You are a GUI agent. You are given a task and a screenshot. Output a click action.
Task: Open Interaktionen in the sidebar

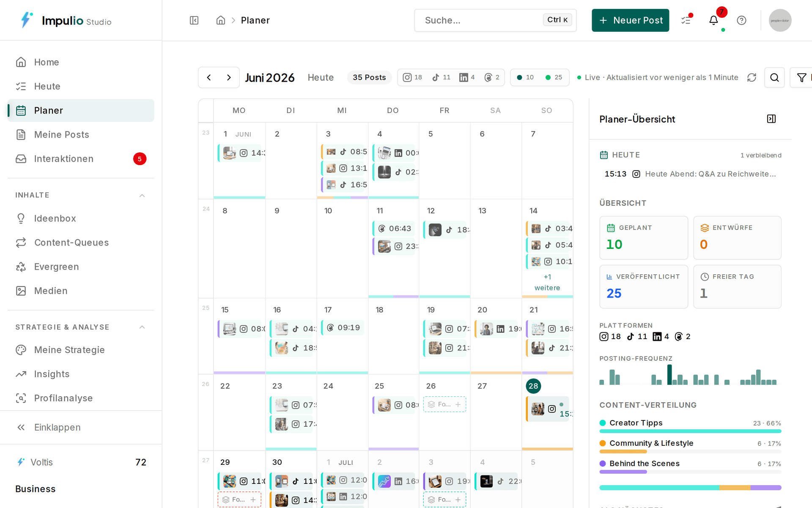[x=81, y=159]
